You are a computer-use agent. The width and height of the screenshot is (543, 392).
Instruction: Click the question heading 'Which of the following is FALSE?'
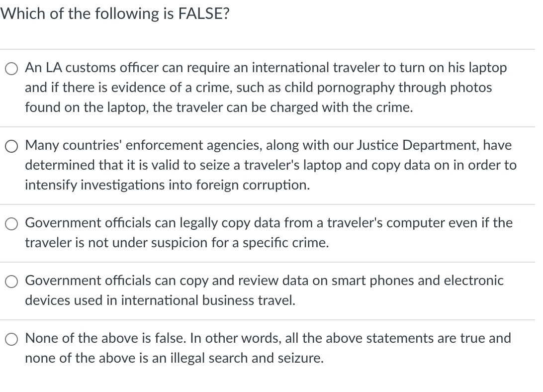115,13
